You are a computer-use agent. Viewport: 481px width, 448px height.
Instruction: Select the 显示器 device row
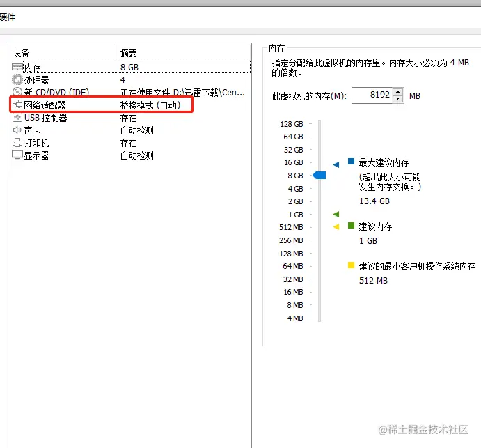(131, 155)
